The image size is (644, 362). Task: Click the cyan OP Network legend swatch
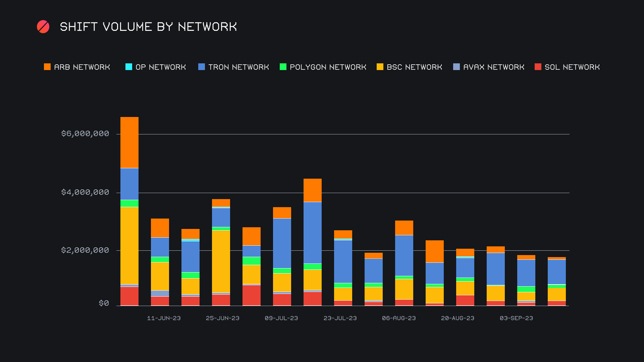[129, 67]
